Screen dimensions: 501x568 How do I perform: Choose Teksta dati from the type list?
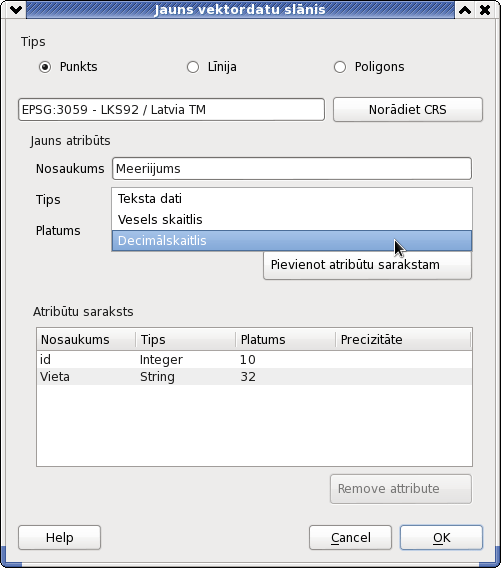[292, 199]
